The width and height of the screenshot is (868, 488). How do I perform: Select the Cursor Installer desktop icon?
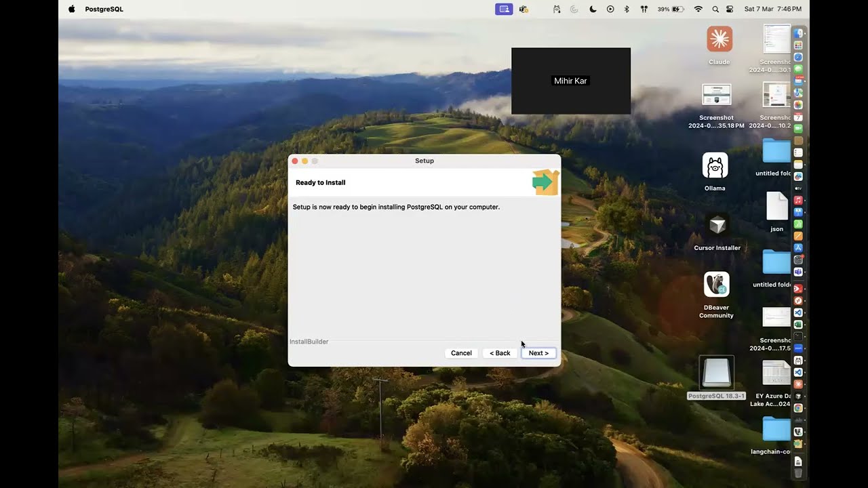point(717,225)
